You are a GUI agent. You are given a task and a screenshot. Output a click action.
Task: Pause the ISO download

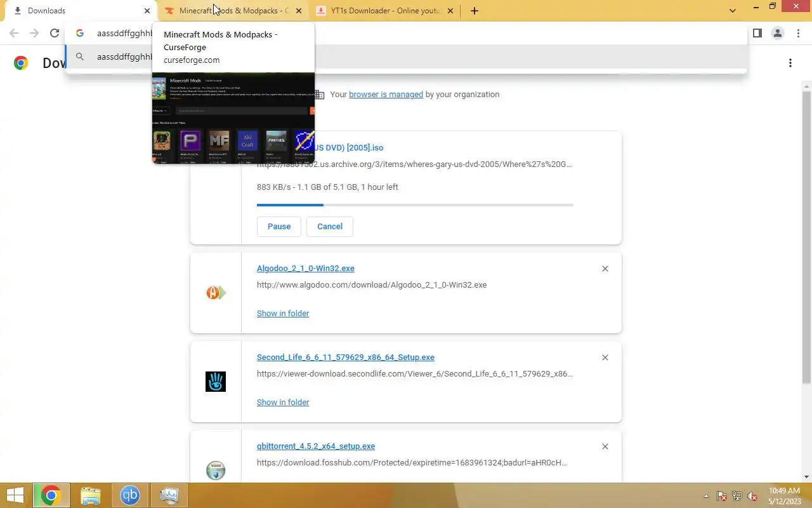point(279,226)
